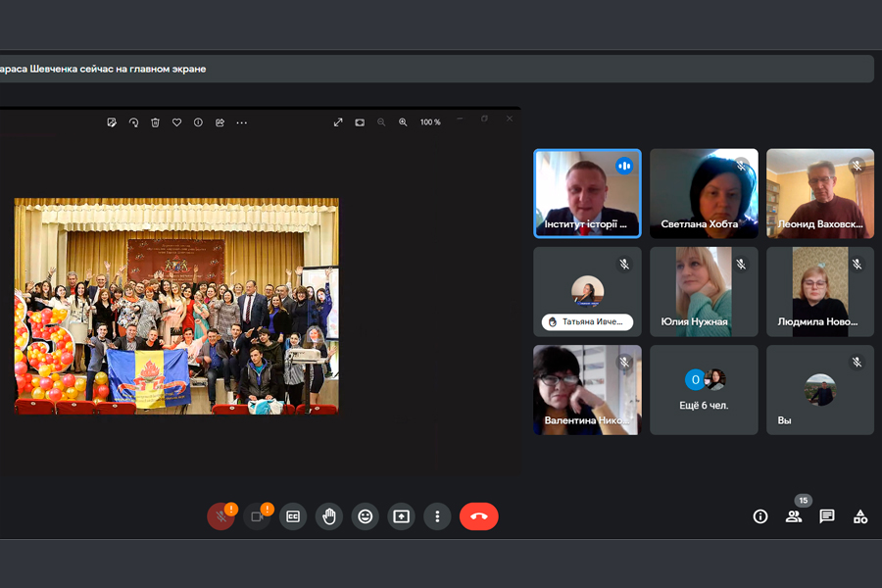Viewport: 882px width, 588px height.
Task: Show photo file info icon
Action: pyautogui.click(x=198, y=122)
